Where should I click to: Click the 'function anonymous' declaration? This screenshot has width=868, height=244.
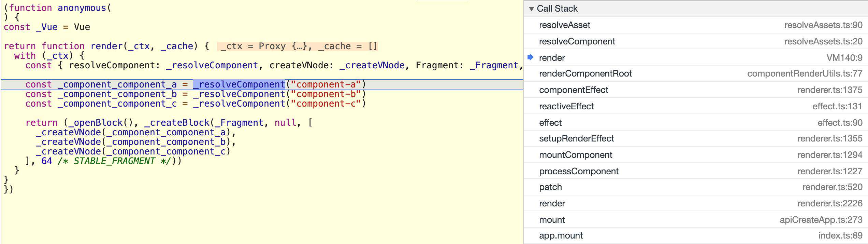coord(57,8)
